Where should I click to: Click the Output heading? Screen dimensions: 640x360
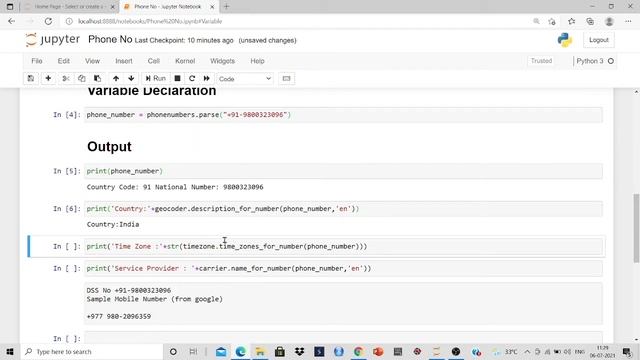(x=109, y=147)
